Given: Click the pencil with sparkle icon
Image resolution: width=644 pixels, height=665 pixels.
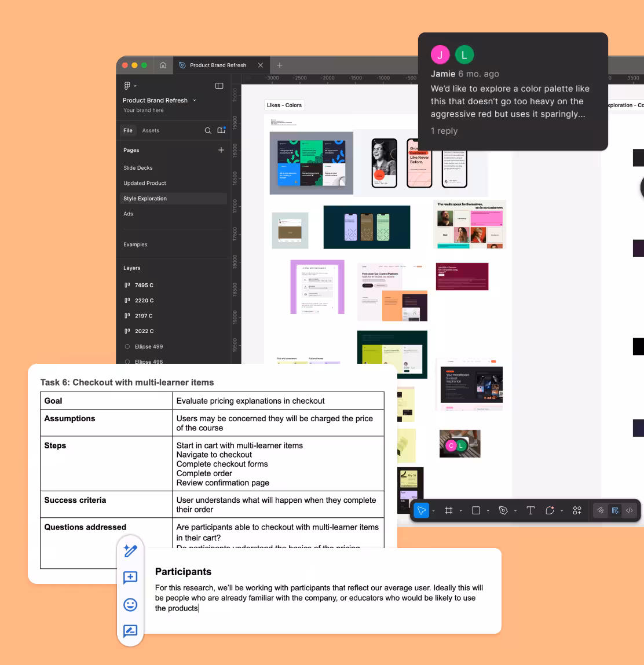Looking at the screenshot, I should pyautogui.click(x=130, y=551).
